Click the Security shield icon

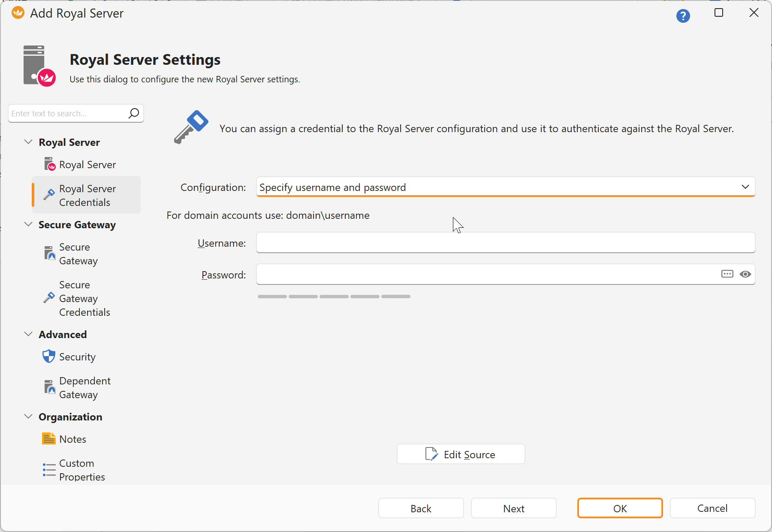pyautogui.click(x=49, y=356)
